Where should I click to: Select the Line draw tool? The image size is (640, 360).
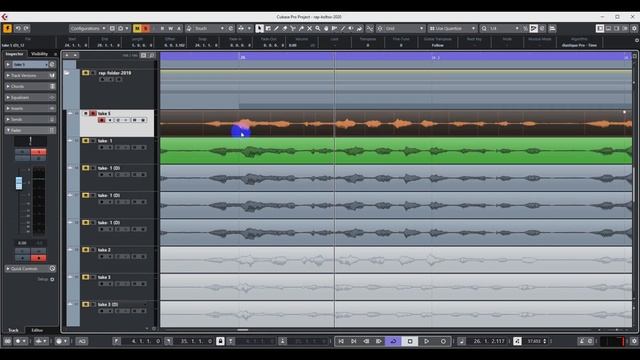pyautogui.click(x=342, y=28)
